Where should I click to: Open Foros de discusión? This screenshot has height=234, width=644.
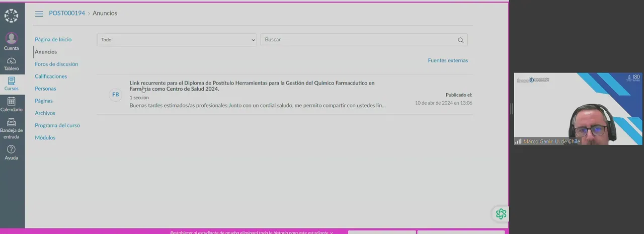[x=56, y=64]
